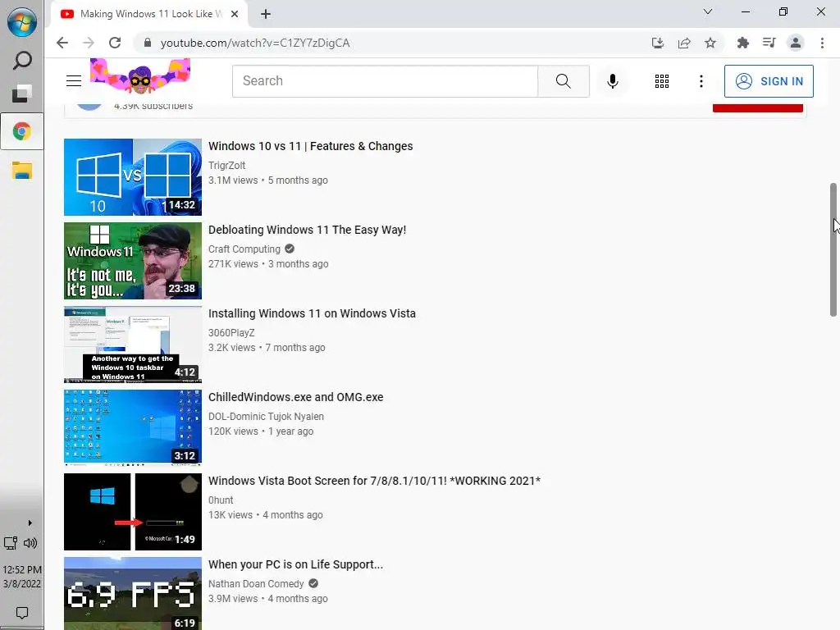Image resolution: width=840 pixels, height=630 pixels.
Task: Open File Explorer from the taskbar
Action: pos(22,171)
